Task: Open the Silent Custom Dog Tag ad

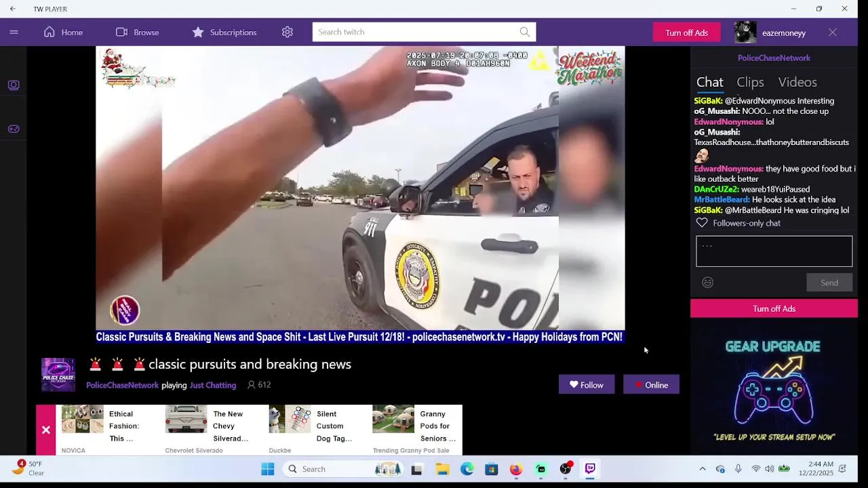Action: pyautogui.click(x=315, y=430)
